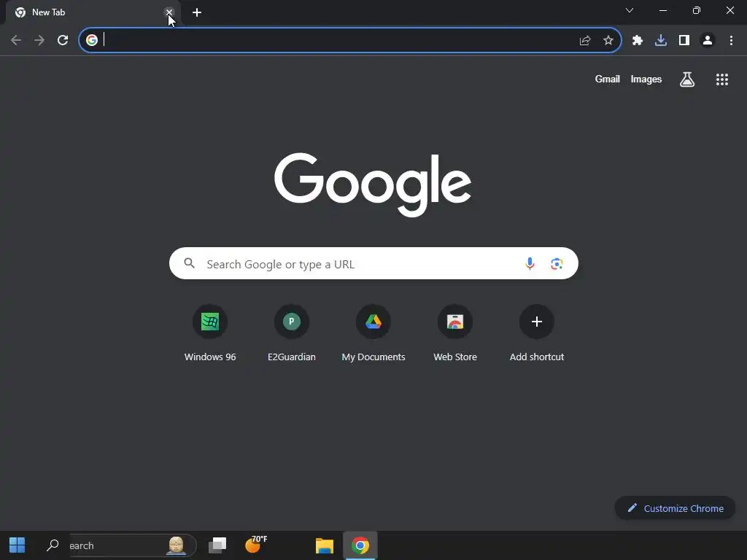
Task: Open the Downloads icon in toolbar
Action: pos(661,41)
